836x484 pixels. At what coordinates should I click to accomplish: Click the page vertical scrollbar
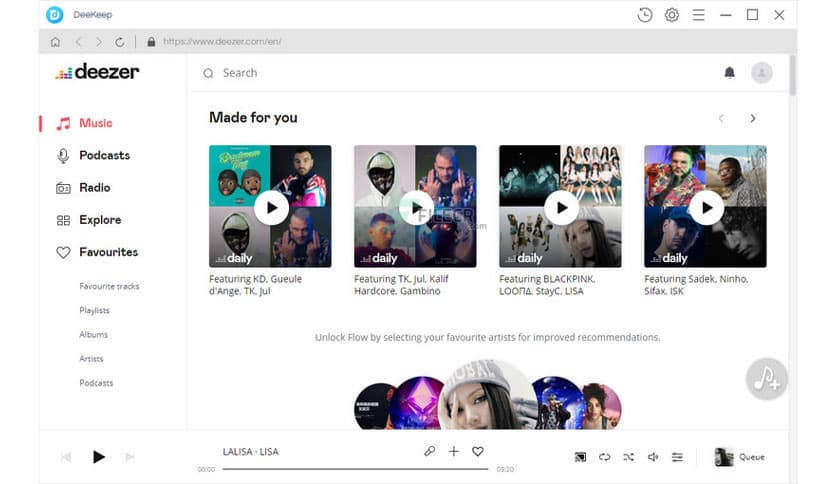click(x=793, y=76)
